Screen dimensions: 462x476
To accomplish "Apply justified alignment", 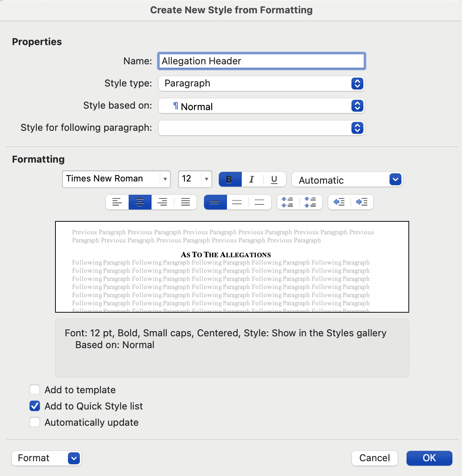I will tap(186, 202).
